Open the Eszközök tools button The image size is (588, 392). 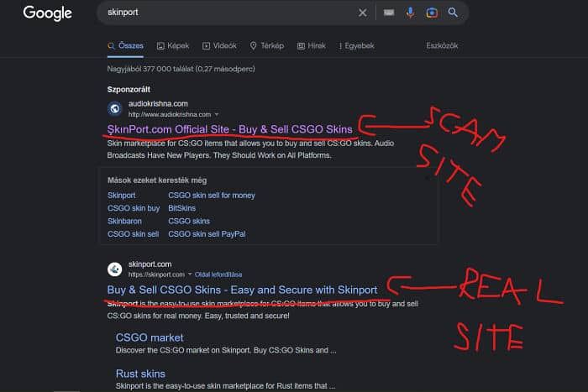pos(444,45)
